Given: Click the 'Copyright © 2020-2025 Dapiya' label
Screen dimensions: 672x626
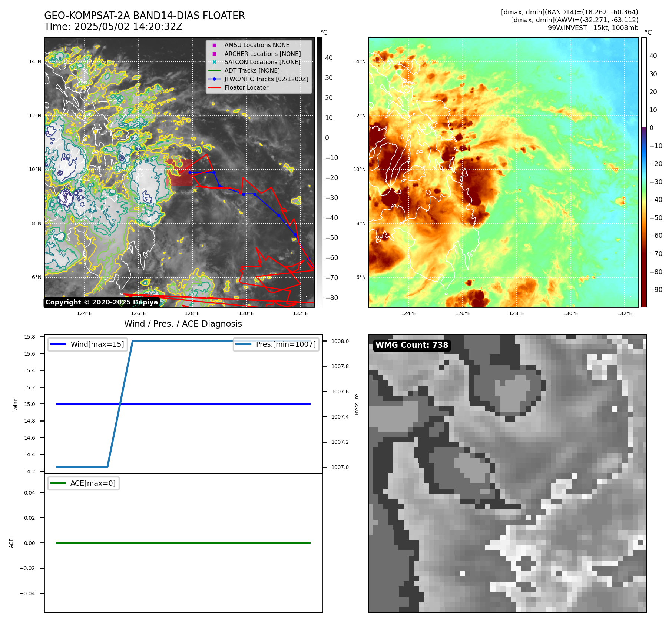Looking at the screenshot, I should 102,302.
